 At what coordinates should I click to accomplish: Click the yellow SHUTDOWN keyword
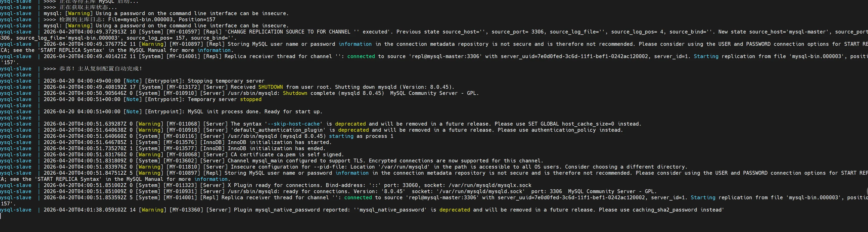coord(270,87)
